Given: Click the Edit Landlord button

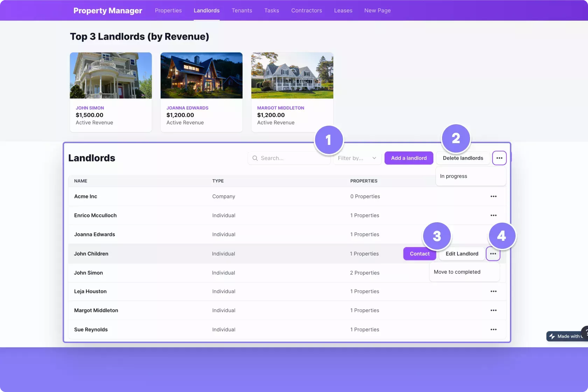Looking at the screenshot, I should click(462, 254).
